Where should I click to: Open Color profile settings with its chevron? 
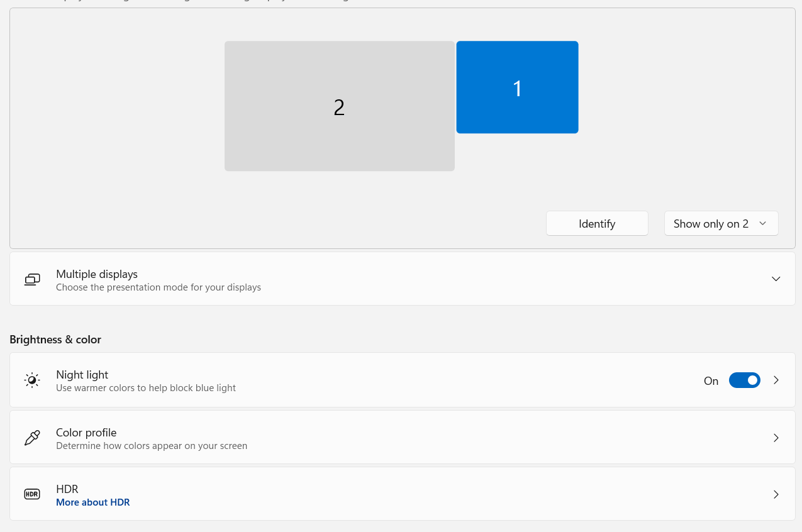[776, 438]
